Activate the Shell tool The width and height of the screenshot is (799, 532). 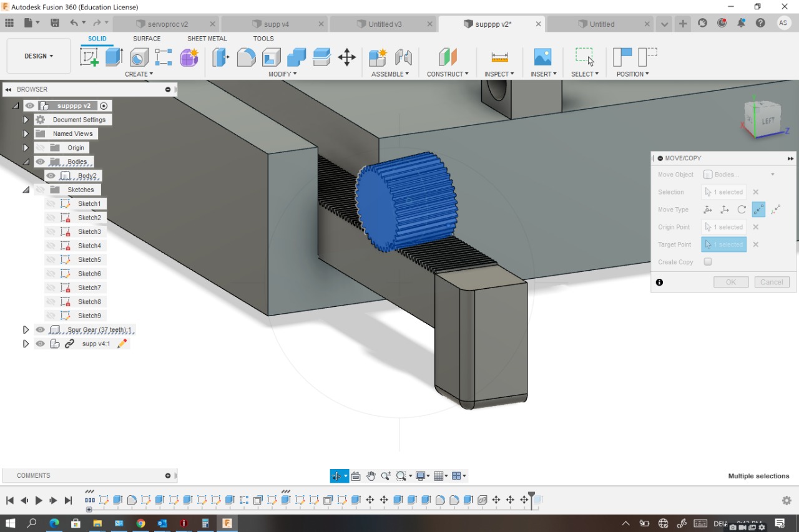coord(272,57)
